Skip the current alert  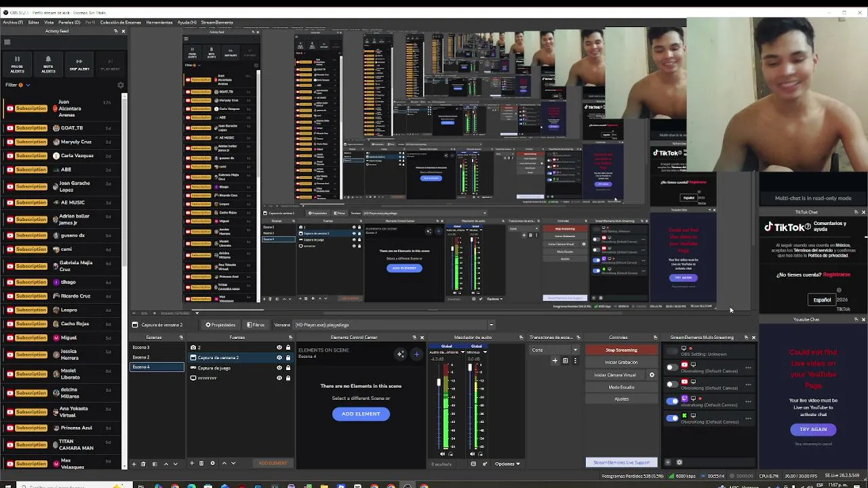click(x=79, y=64)
